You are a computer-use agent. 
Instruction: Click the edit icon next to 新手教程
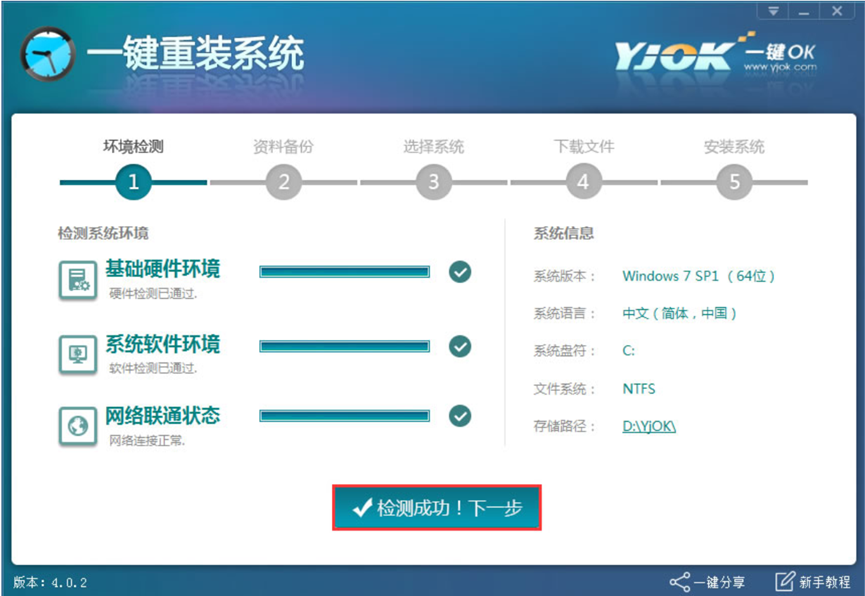click(784, 581)
